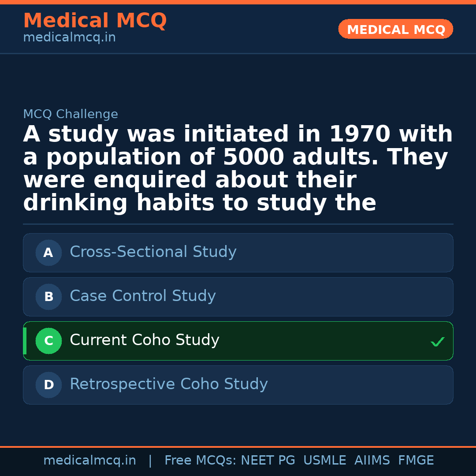Image resolution: width=476 pixels, height=476 pixels.
Task: Select AIIMS in the footer
Action: 372,461
